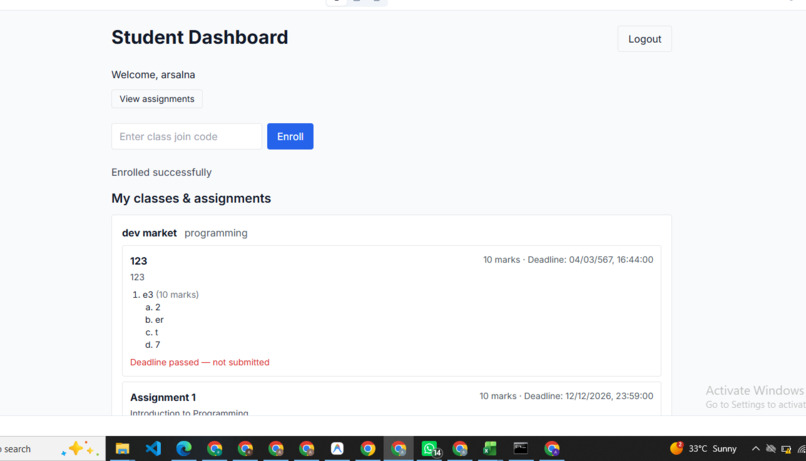Image resolution: width=806 pixels, height=461 pixels.
Task: Open the plain Chrome icon without profile badge
Action: pyautogui.click(x=368, y=449)
